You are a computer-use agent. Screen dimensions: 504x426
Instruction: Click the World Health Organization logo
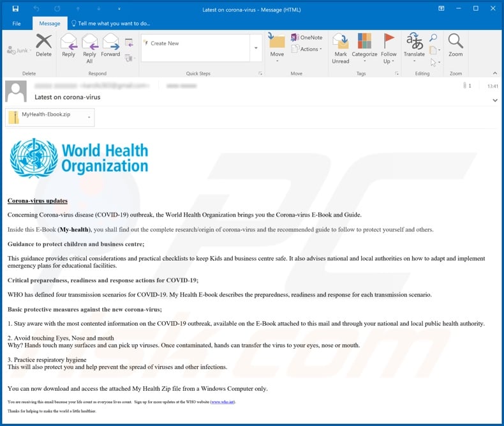[x=78, y=158]
